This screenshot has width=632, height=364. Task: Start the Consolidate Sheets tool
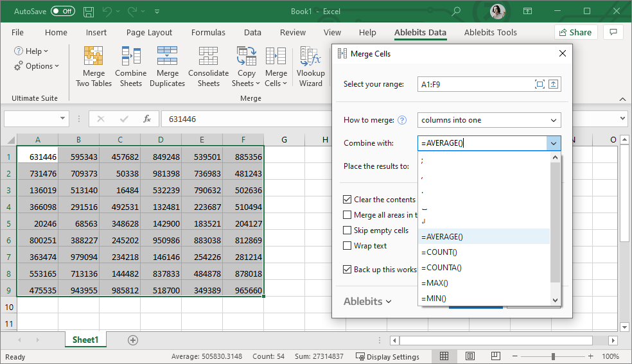point(208,66)
